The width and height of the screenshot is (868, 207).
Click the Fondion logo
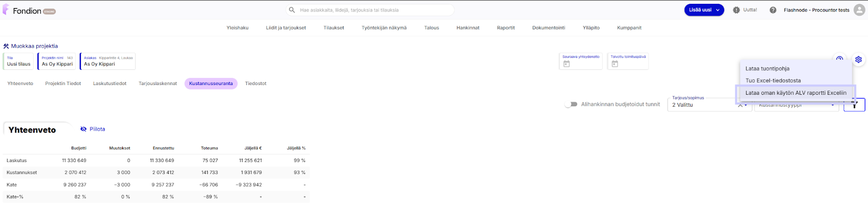pos(28,10)
